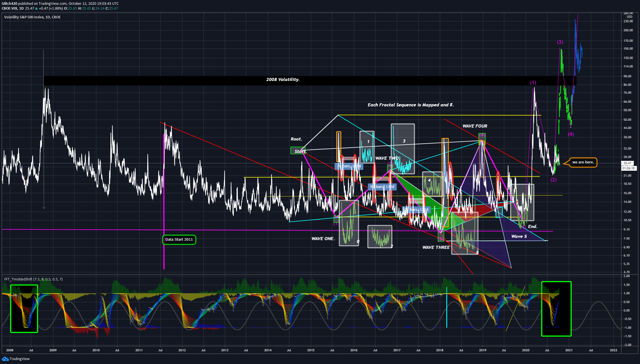Select the magenta (4) label under green projection

click(x=571, y=134)
